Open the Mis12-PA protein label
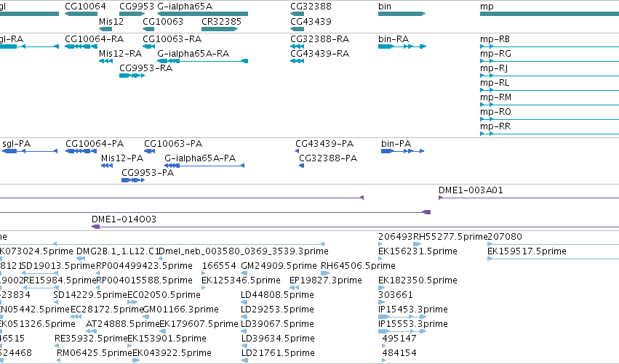Viewport: 619px width, 364px height. tap(122, 158)
